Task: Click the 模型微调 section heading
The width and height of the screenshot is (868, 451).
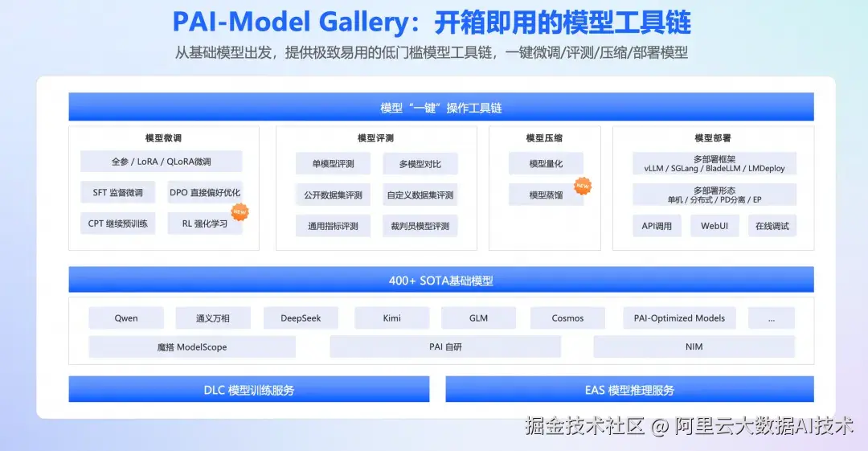Action: tap(163, 138)
